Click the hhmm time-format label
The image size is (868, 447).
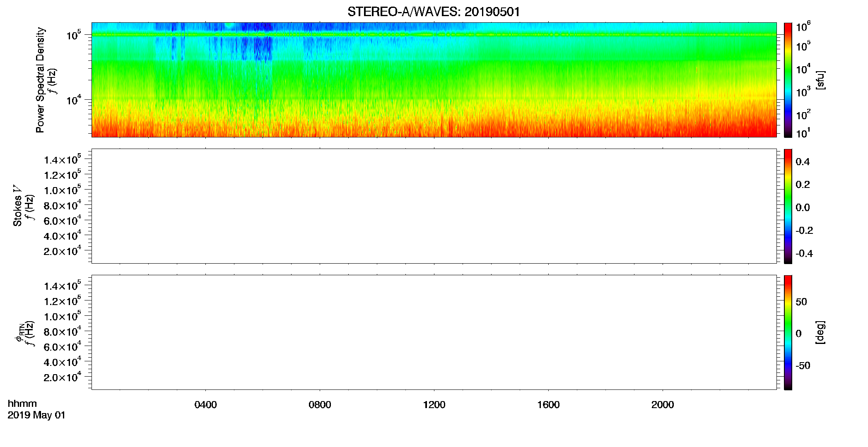click(x=22, y=404)
